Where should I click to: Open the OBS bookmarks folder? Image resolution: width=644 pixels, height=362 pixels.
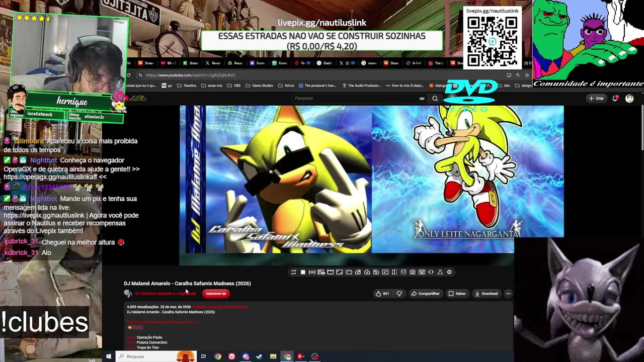(x=234, y=85)
